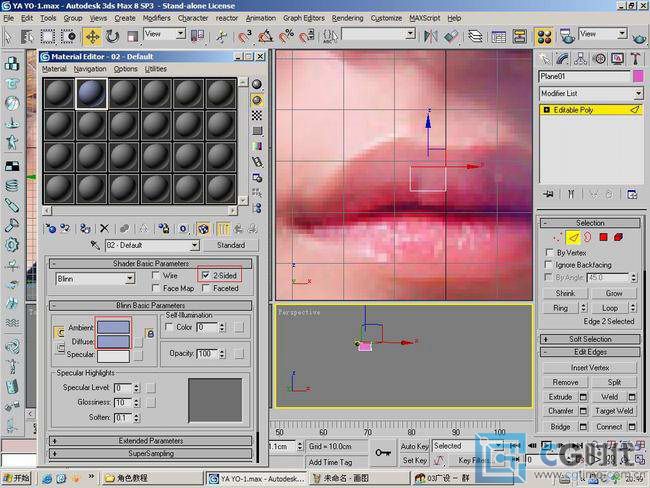Open the Utilities hammer panel icon
The height and width of the screenshot is (488, 650).
coord(635,59)
